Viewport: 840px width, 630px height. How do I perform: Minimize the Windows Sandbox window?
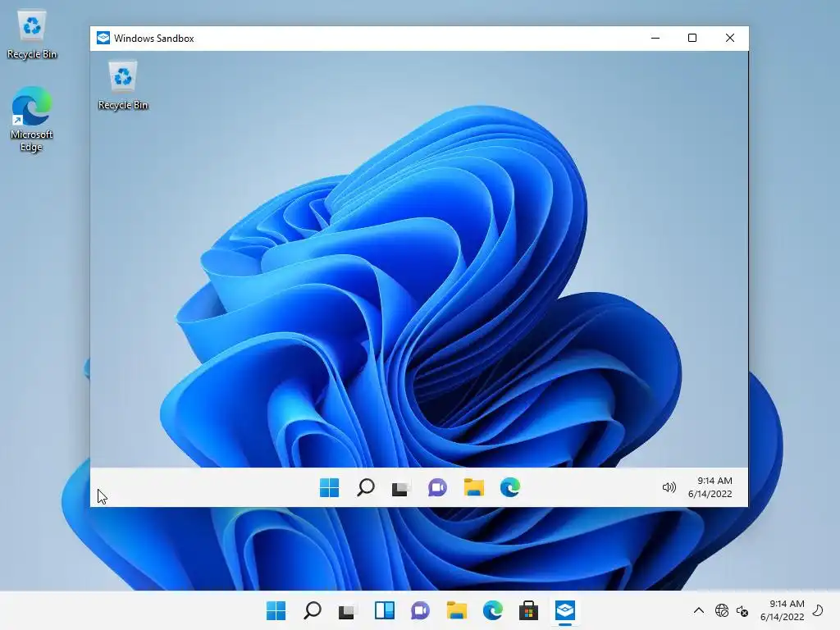point(655,38)
